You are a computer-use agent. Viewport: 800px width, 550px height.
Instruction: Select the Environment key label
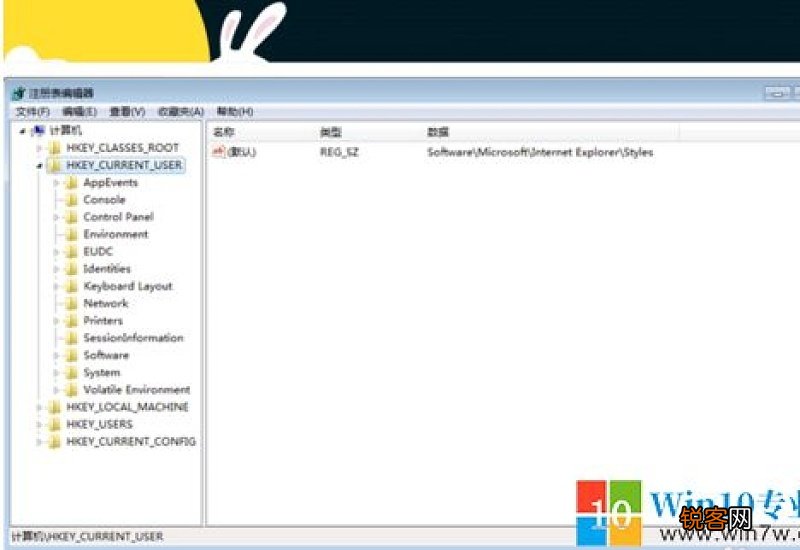(x=116, y=235)
